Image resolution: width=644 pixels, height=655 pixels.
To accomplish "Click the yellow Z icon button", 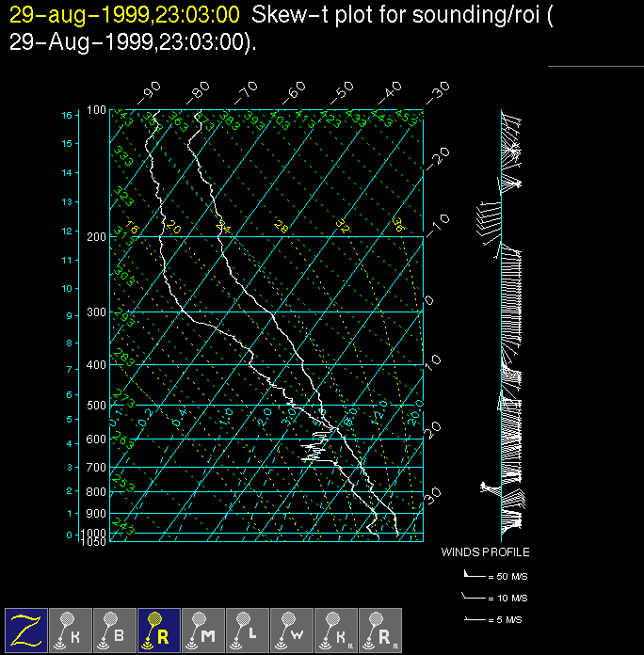I will 26,630.
